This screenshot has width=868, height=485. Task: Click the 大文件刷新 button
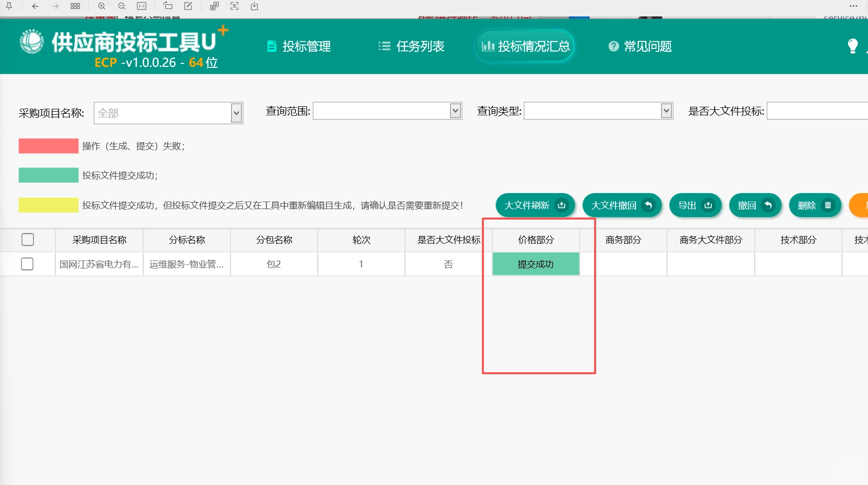tap(534, 205)
